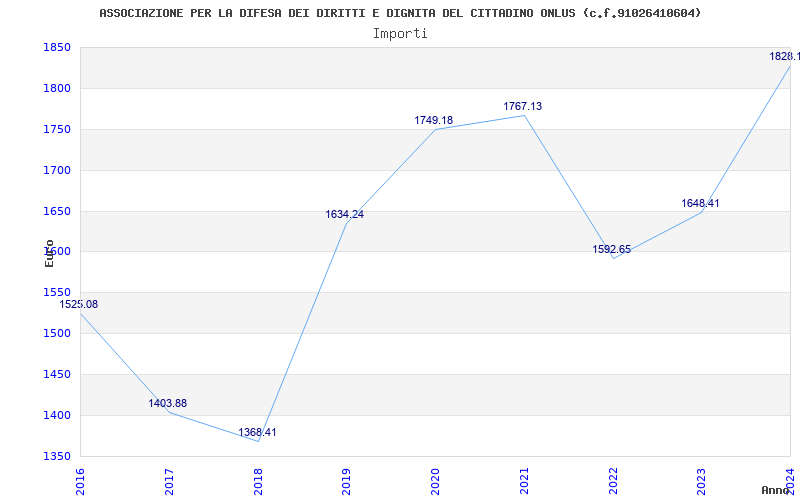
Task: Click y-axis tick value 1650
Action: (x=57, y=211)
